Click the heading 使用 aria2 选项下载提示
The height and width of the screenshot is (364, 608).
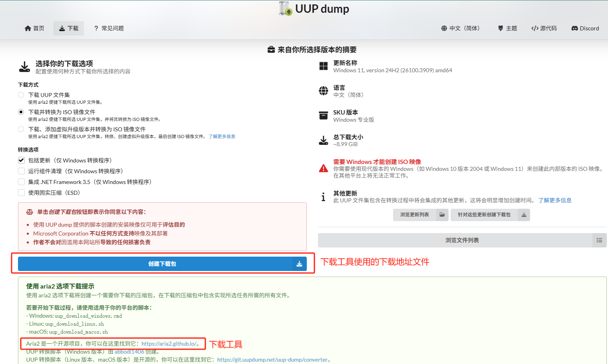[x=60, y=286]
